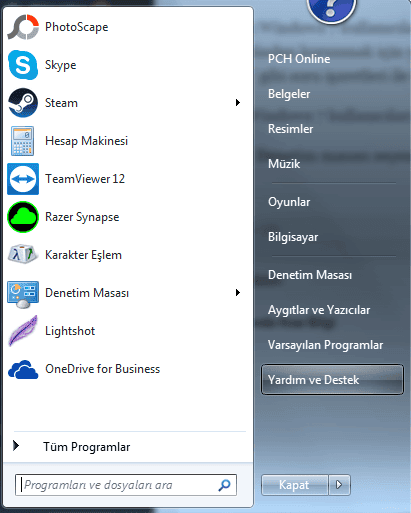Open Lightshot feather icon
411x513 pixels.
pos(23,331)
